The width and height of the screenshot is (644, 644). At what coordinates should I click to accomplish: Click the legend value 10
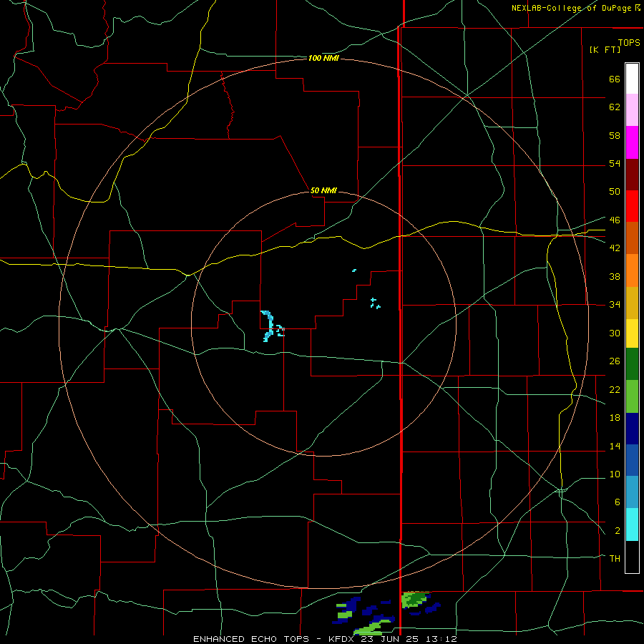point(615,474)
